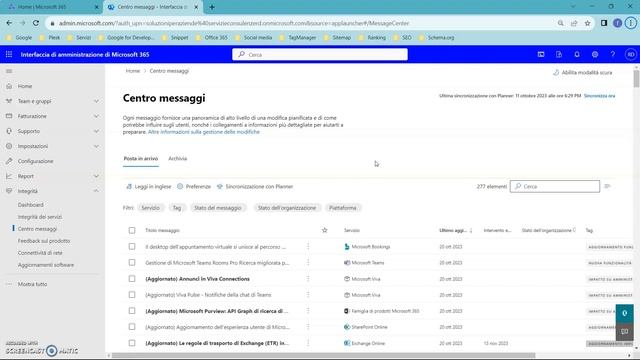The image size is (640, 360).
Task: Check the Microsoft Bookings message row
Action: (132, 247)
